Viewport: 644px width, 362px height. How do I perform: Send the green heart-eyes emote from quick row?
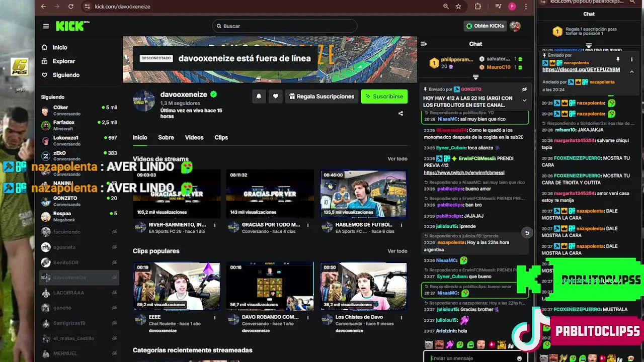pyautogui.click(x=460, y=345)
